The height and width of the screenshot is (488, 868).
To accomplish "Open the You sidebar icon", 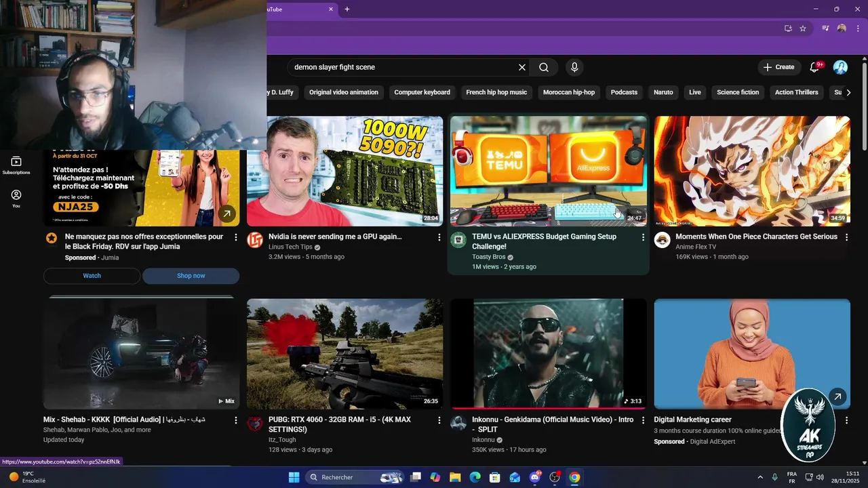I will pyautogui.click(x=16, y=198).
